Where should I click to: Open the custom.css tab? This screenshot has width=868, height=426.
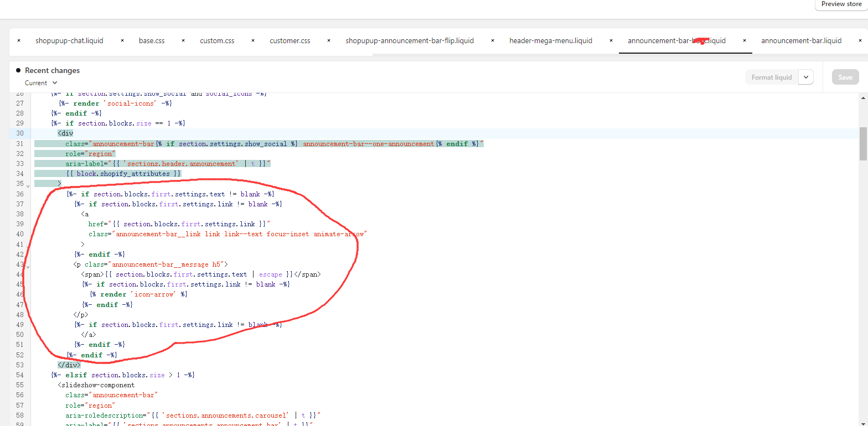point(217,40)
